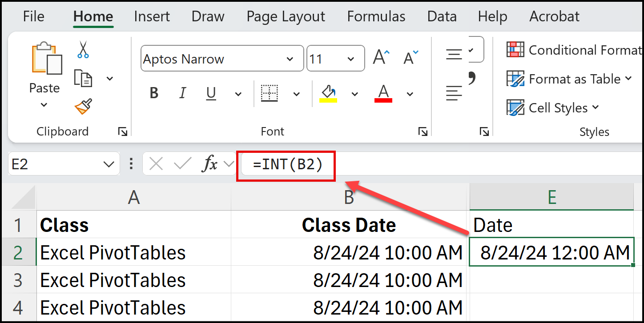The width and height of the screenshot is (644, 323).
Task: Click the Format as Table icon
Action: click(x=516, y=79)
